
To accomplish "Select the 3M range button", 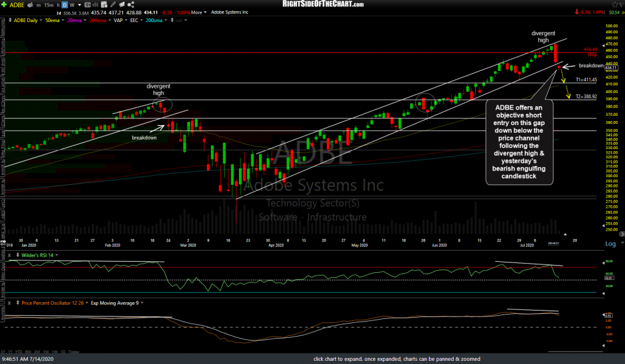I will pos(36,352).
